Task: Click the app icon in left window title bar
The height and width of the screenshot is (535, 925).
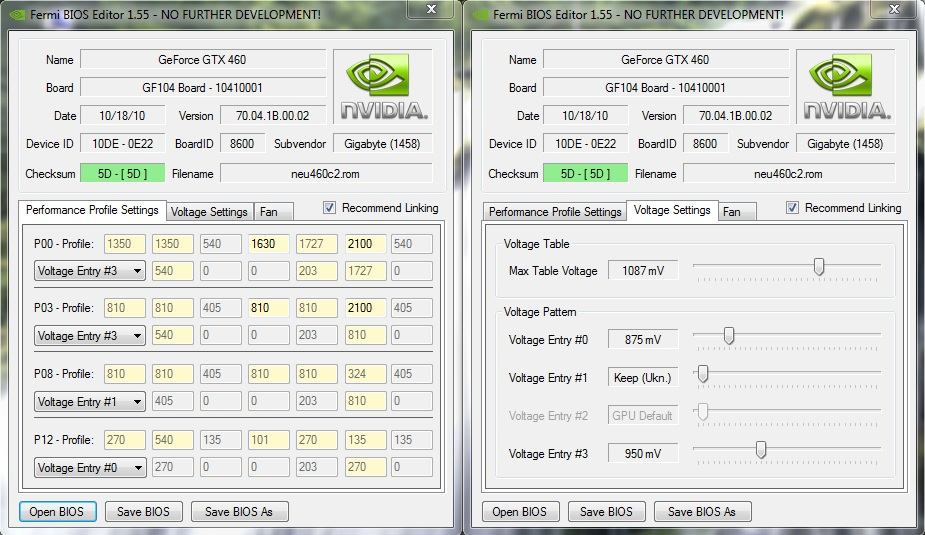Action: pos(17,14)
